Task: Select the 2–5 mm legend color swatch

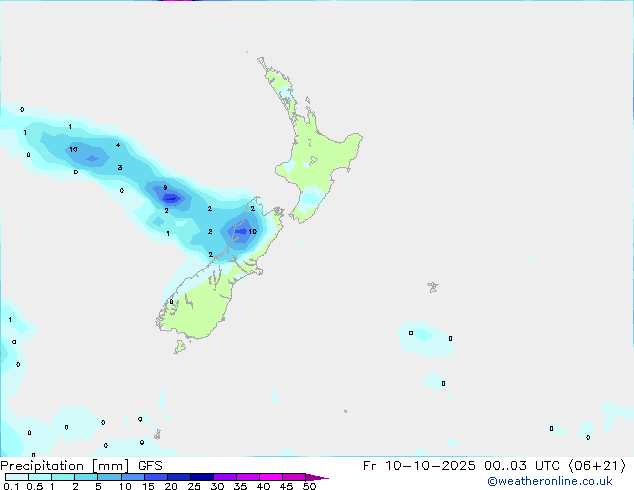Action: (86, 477)
